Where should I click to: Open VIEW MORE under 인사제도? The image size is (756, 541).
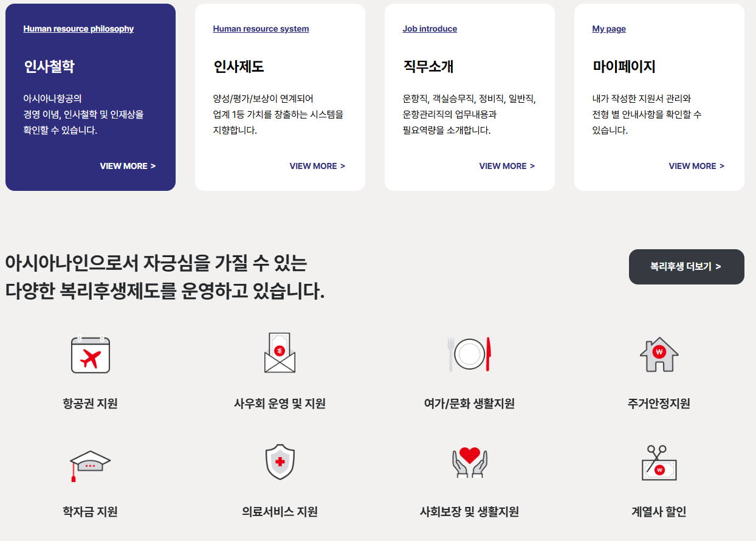tap(317, 166)
